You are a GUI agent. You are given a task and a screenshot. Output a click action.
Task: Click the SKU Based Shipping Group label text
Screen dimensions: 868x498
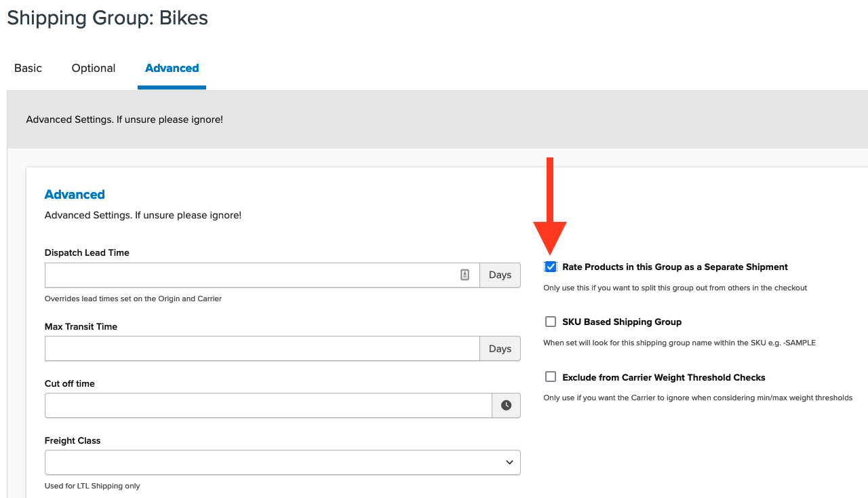[x=622, y=322]
